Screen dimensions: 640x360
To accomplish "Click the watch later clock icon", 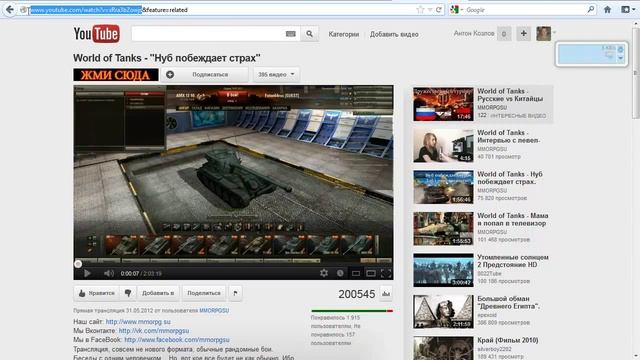I will [340, 273].
